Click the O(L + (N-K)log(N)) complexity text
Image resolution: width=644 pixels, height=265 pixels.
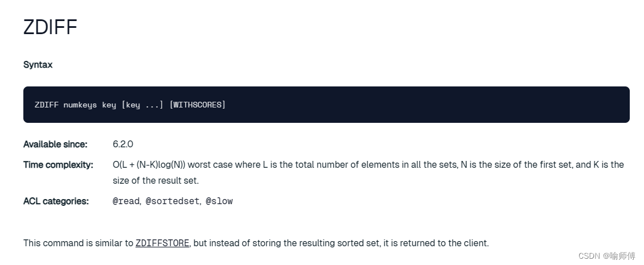(x=149, y=164)
